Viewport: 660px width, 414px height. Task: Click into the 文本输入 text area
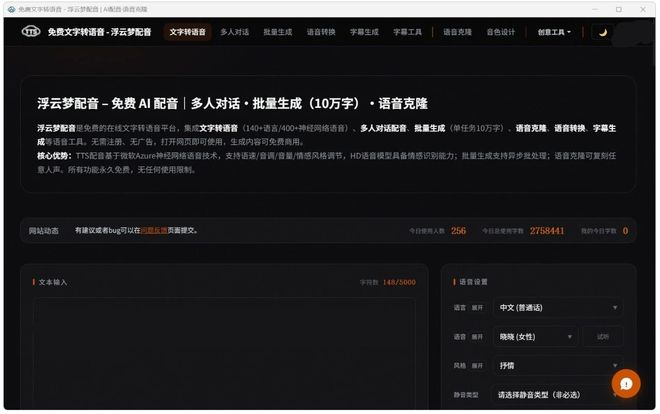224,353
